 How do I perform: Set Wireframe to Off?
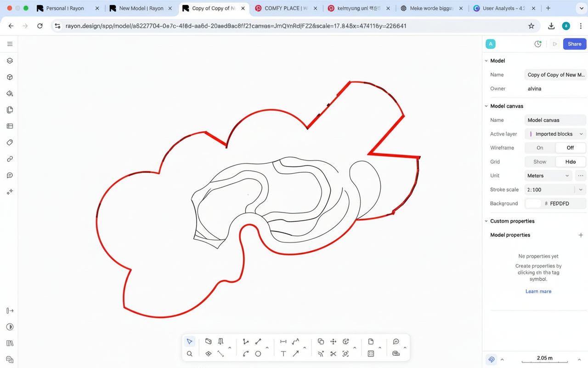click(570, 148)
